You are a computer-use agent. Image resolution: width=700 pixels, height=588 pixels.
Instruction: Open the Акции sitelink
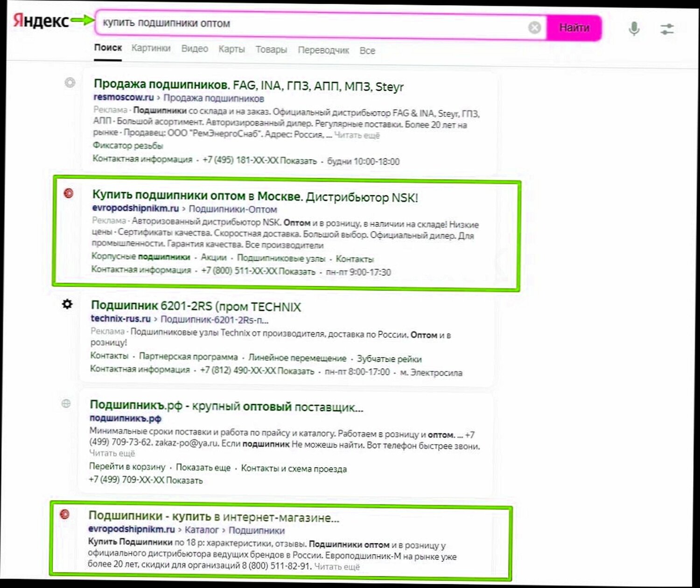click(x=213, y=258)
